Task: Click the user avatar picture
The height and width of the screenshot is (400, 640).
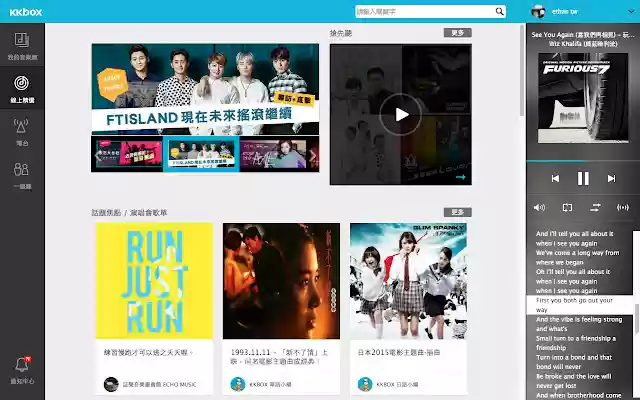Action: click(x=538, y=11)
